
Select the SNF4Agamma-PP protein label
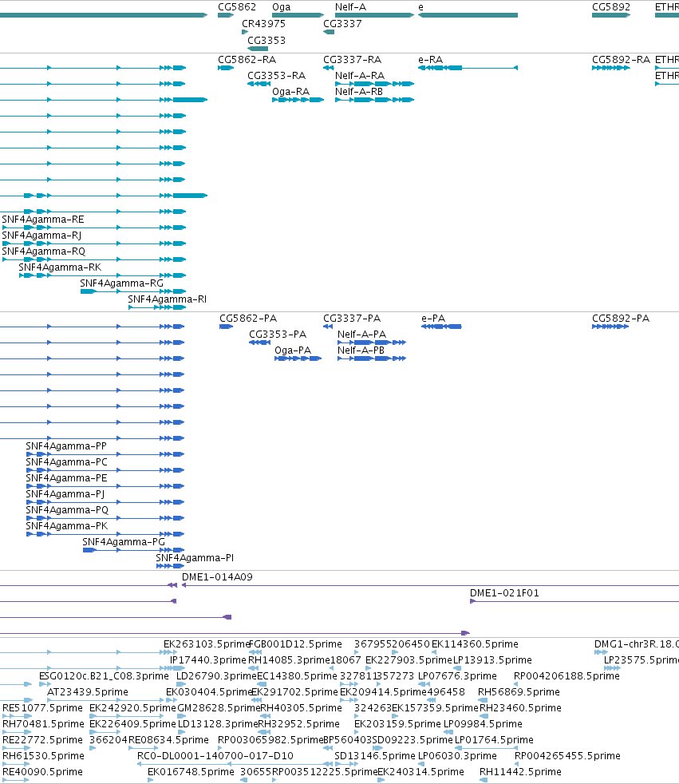tap(66, 446)
